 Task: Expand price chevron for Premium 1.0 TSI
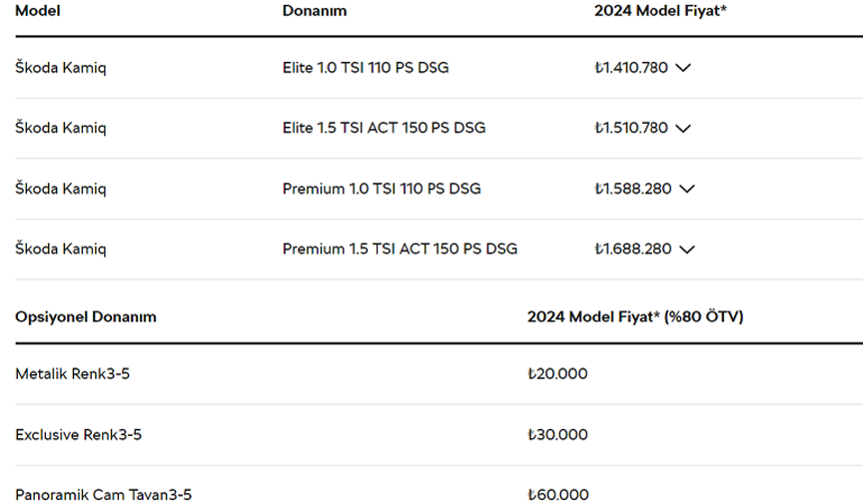[687, 190]
